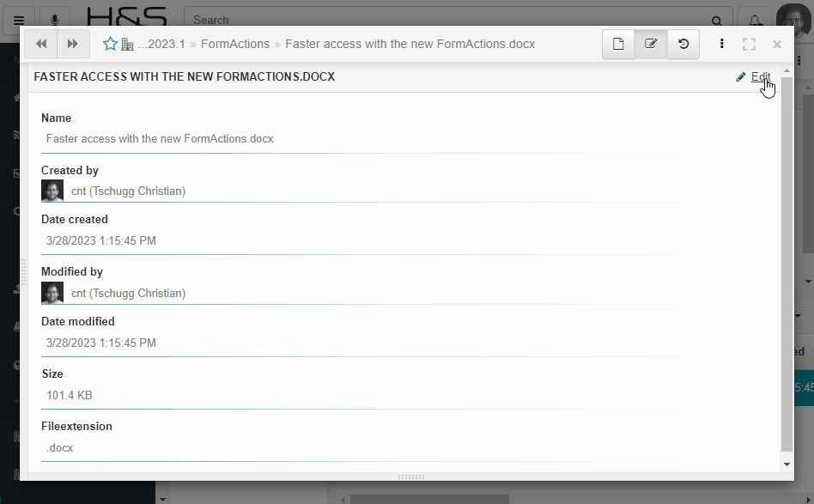The height and width of the screenshot is (504, 814).
Task: Activate the microphone voice search icon
Action: 54,21
